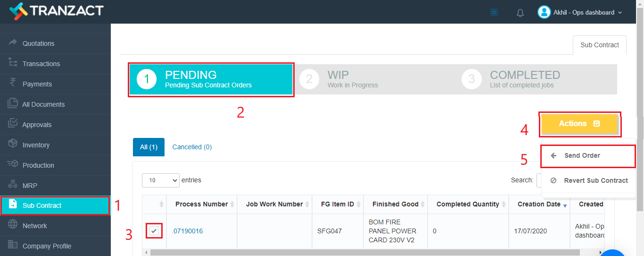644x256 pixels.
Task: Open the apps grid icon
Action: point(494,13)
